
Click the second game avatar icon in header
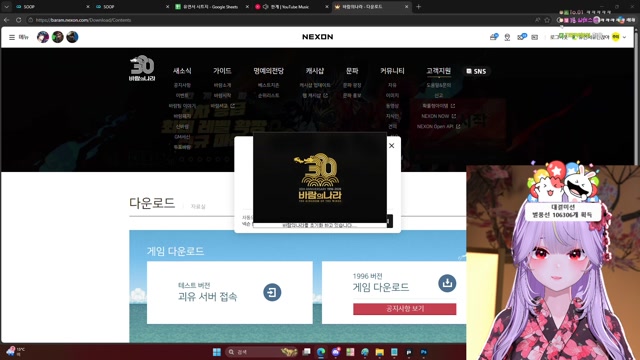click(x=58, y=37)
